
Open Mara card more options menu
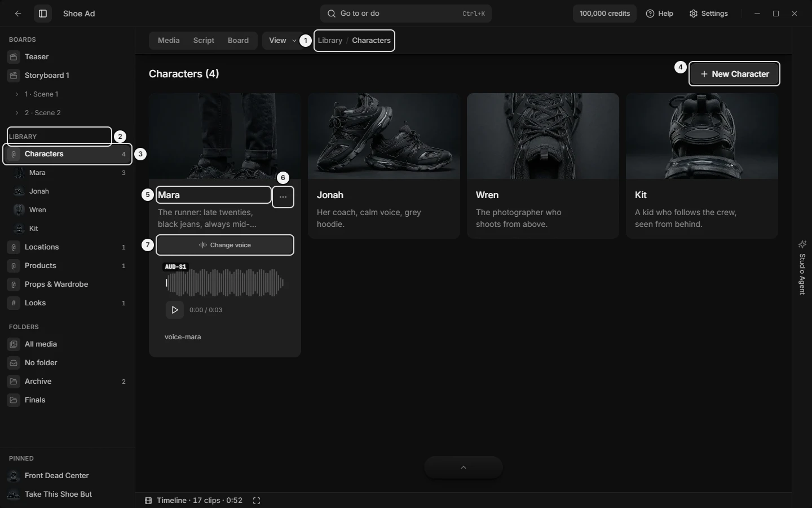(283, 197)
